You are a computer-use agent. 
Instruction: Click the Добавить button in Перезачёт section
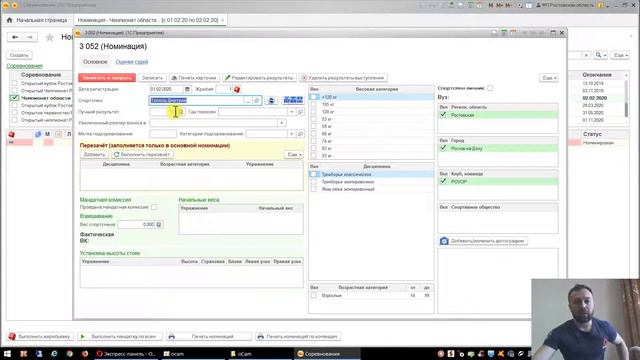[x=94, y=155]
